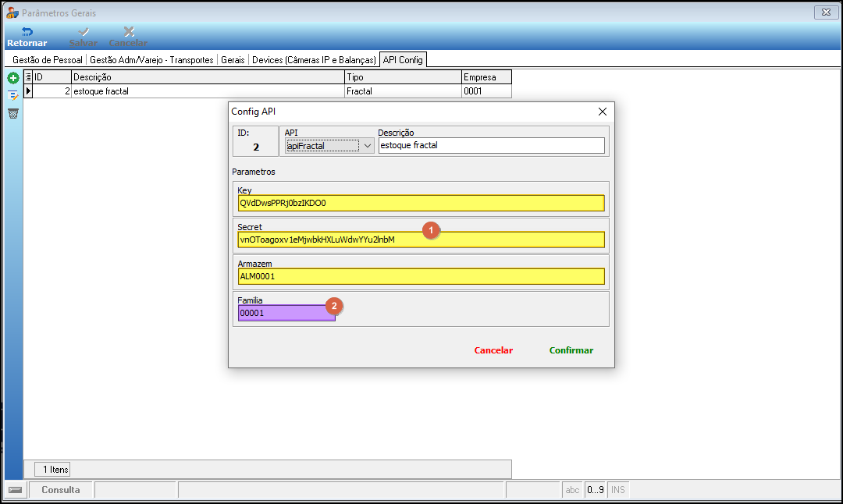Select the '0001' Empresa cell
Screen dimensions: 843x504
(486, 91)
